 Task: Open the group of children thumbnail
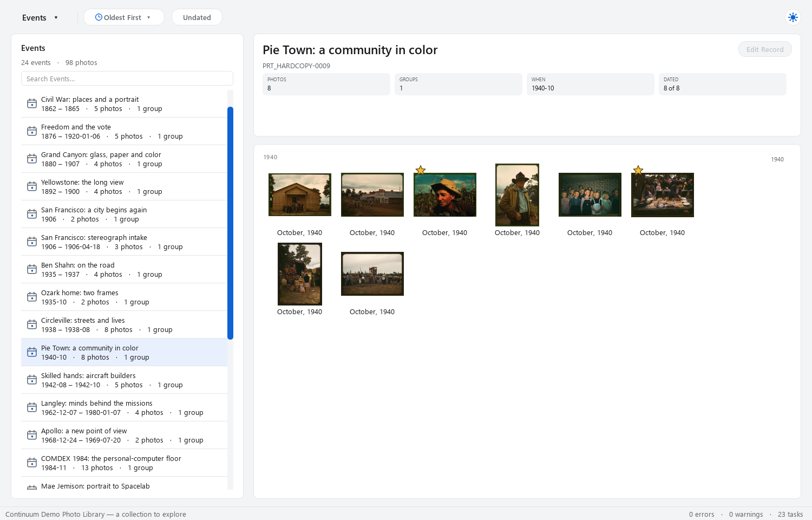pos(590,194)
